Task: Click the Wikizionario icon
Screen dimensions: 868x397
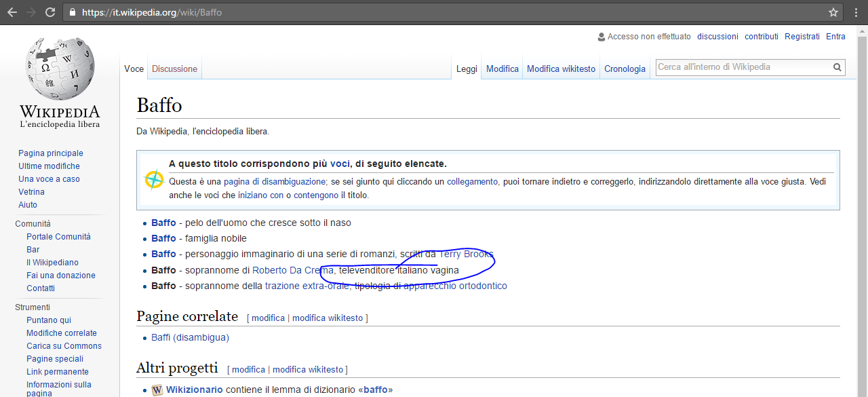Action: (157, 390)
